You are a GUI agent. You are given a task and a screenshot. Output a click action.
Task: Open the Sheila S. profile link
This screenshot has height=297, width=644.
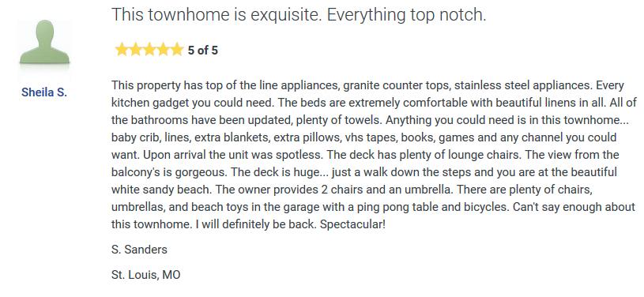pos(44,92)
